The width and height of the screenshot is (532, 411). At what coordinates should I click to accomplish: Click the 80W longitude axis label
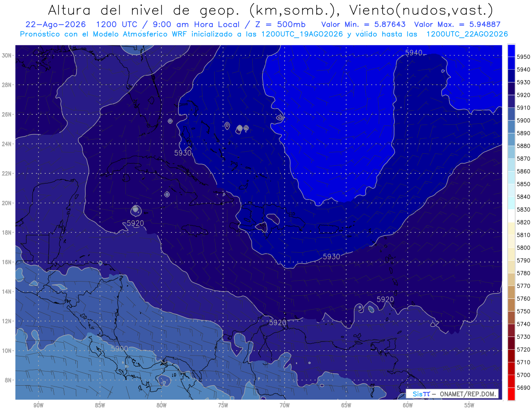click(161, 405)
